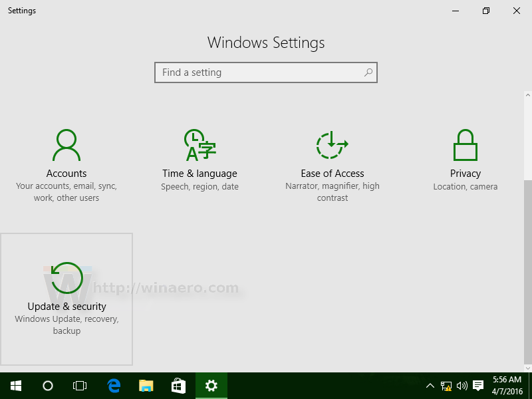Click the network status tray icon
Viewport: 532px width, 399px height.
pyautogui.click(x=446, y=386)
